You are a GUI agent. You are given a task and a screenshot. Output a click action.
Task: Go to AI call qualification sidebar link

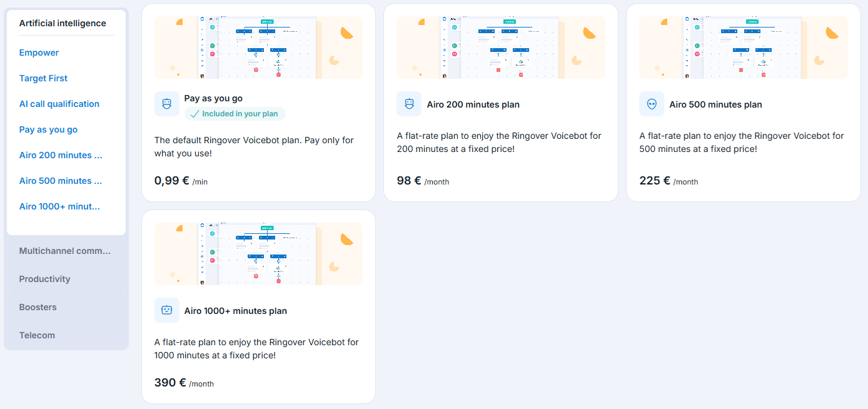(x=59, y=104)
